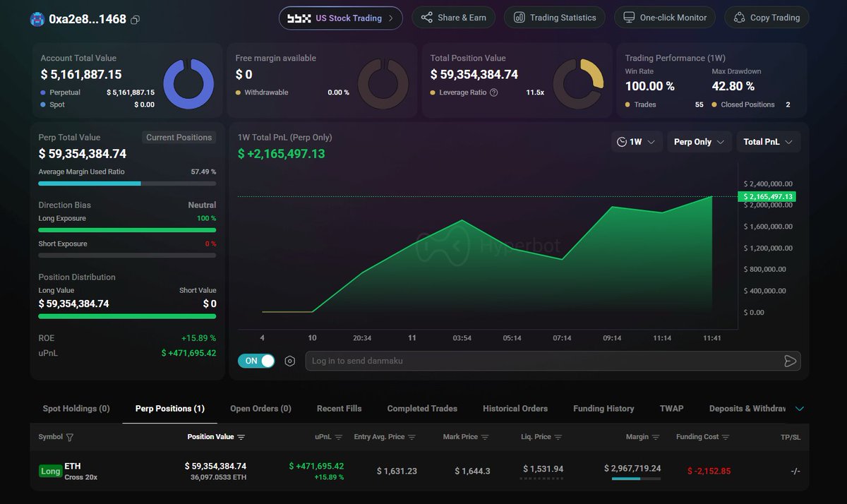This screenshot has height=504, width=847.
Task: Open Copy Trading
Action: (767, 18)
